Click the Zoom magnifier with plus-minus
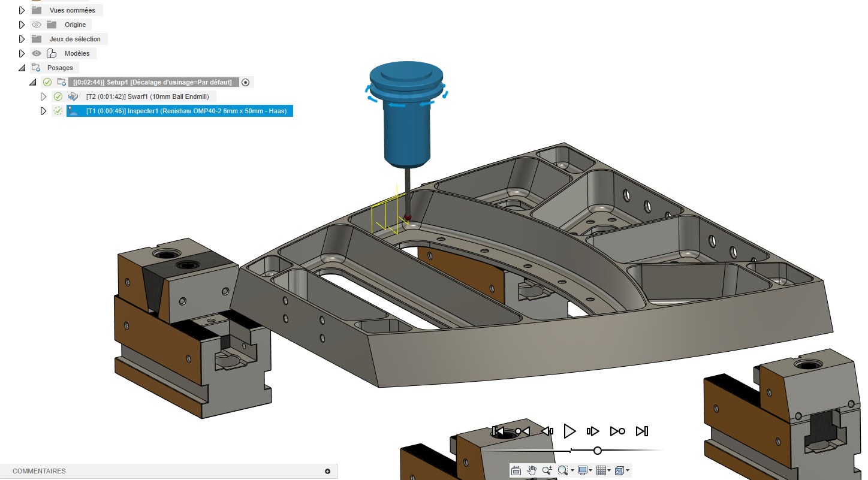The height and width of the screenshot is (480, 868). 547,470
